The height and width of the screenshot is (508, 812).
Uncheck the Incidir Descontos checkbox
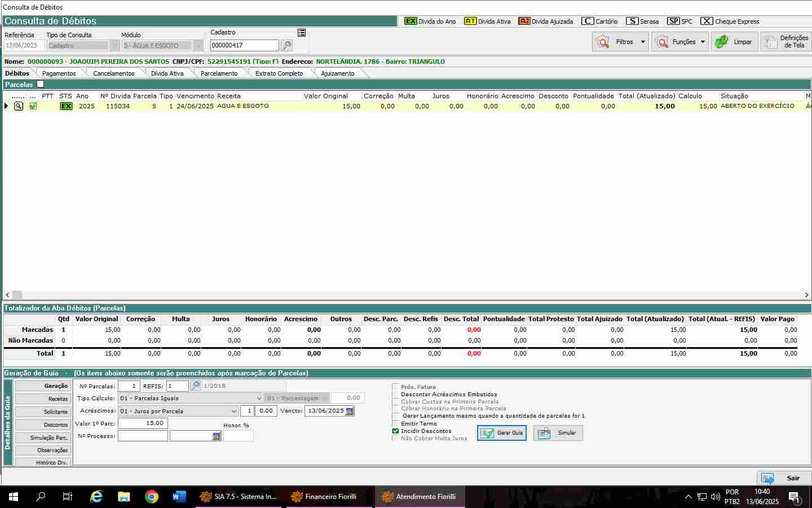(395, 431)
